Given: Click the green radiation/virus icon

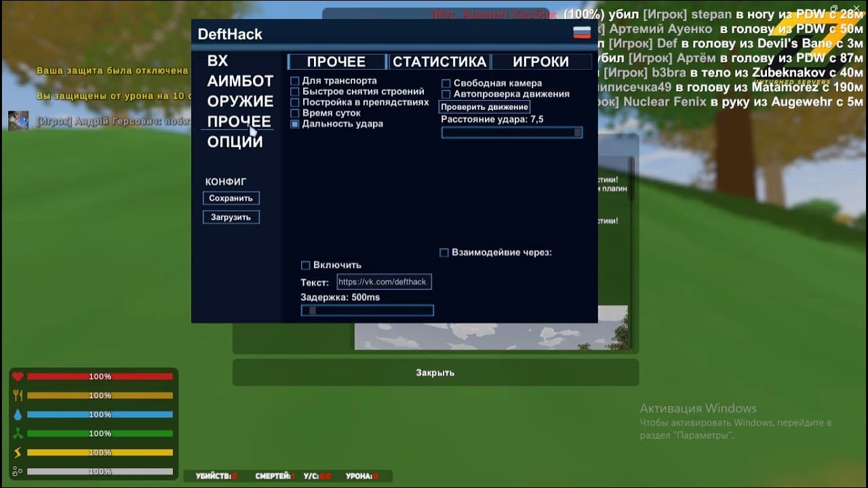Looking at the screenshot, I should 18,433.
